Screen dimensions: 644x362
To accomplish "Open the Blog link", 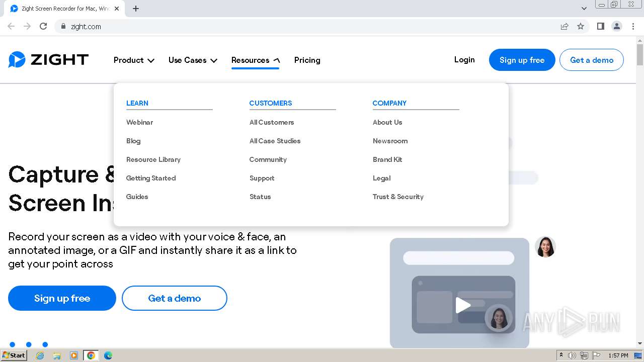I will [x=133, y=141].
